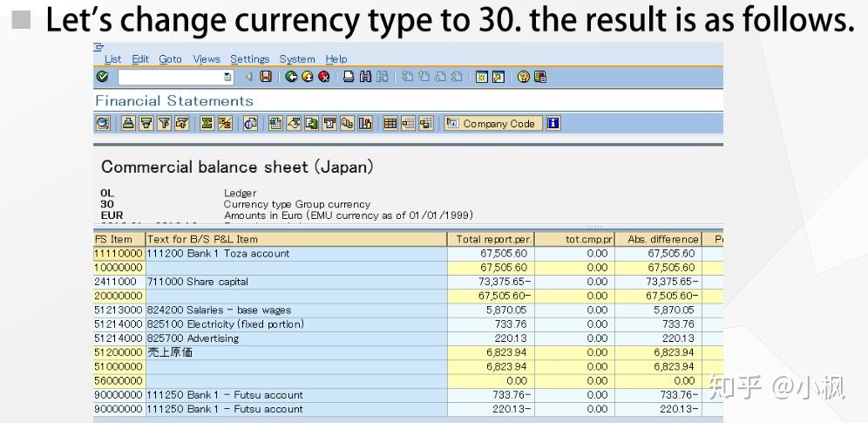Open the Goto menu

(x=170, y=58)
